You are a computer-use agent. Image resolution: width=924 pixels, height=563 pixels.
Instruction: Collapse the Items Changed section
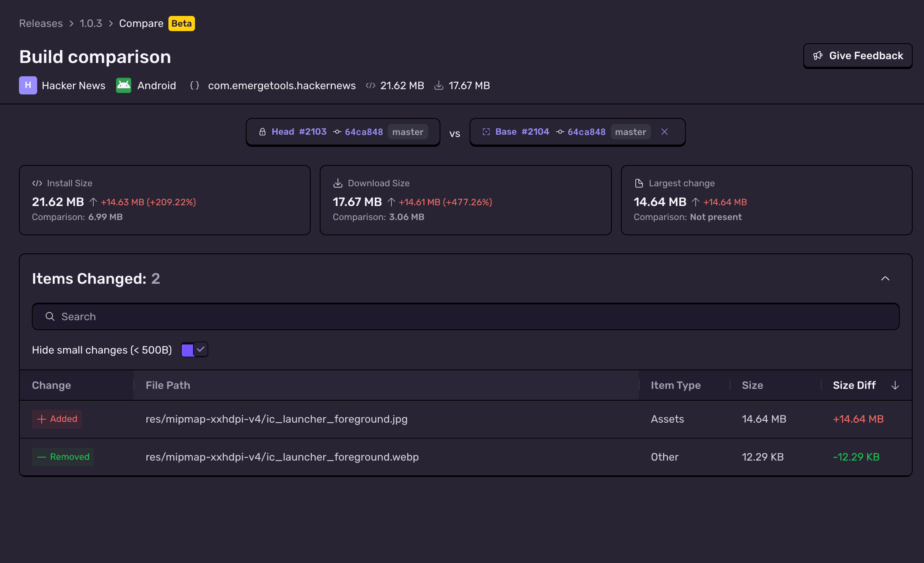[x=885, y=279]
